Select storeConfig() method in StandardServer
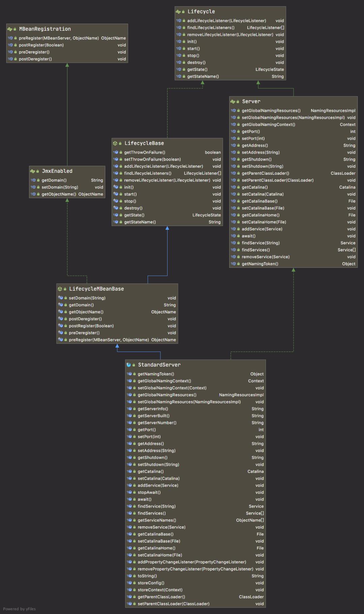This screenshot has height=614, width=364. point(151,583)
